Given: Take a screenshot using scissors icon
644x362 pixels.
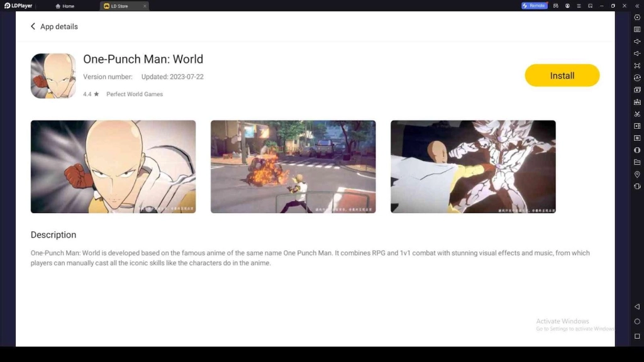Looking at the screenshot, I should [637, 114].
